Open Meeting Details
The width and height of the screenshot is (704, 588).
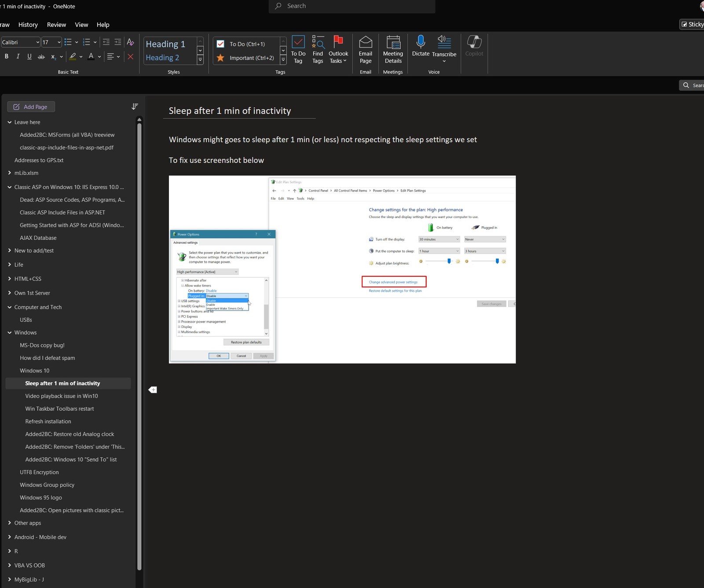pos(393,49)
